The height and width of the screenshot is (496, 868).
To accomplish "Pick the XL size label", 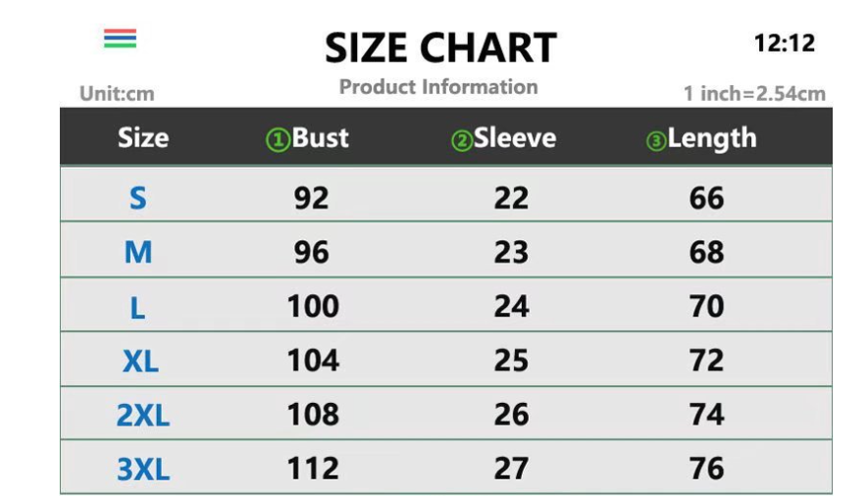I will (140, 362).
